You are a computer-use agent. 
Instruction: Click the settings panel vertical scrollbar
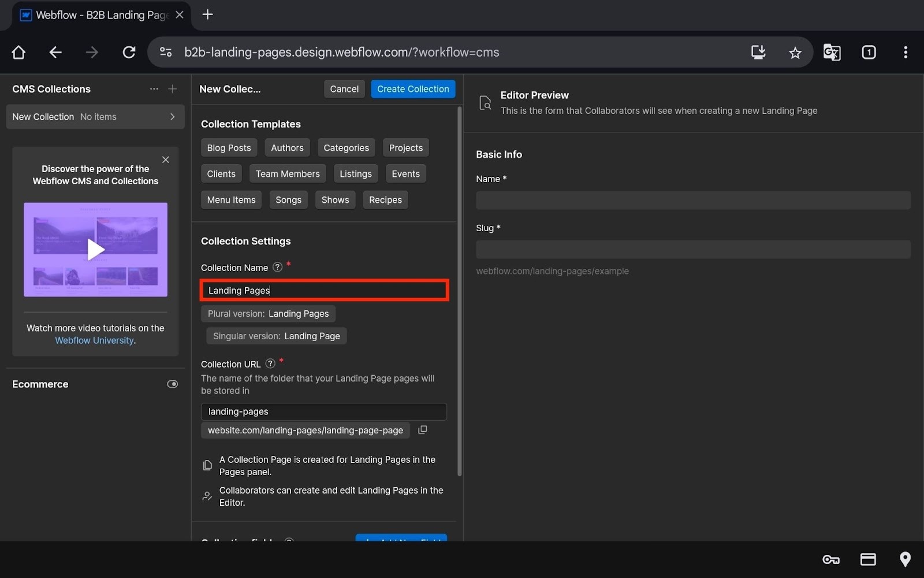pos(460,291)
